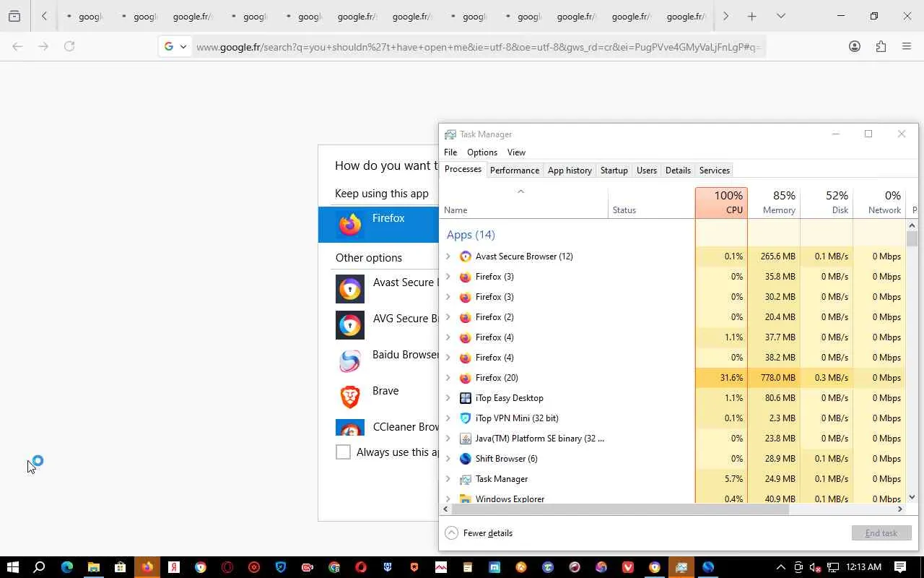
Task: Click the scroll down arrow in the process list
Action: click(x=912, y=497)
